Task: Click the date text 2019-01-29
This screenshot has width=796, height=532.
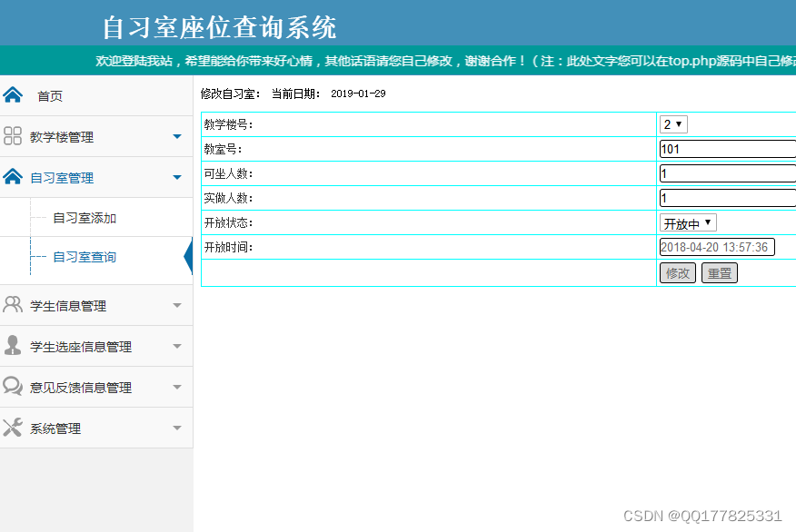Action: pyautogui.click(x=358, y=94)
